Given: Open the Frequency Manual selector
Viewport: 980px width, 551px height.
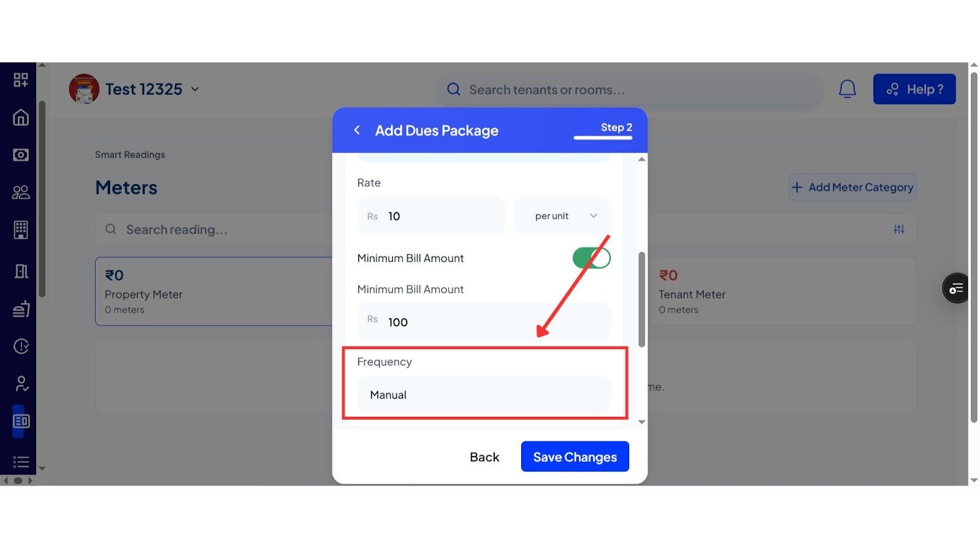Looking at the screenshot, I should pyautogui.click(x=484, y=395).
